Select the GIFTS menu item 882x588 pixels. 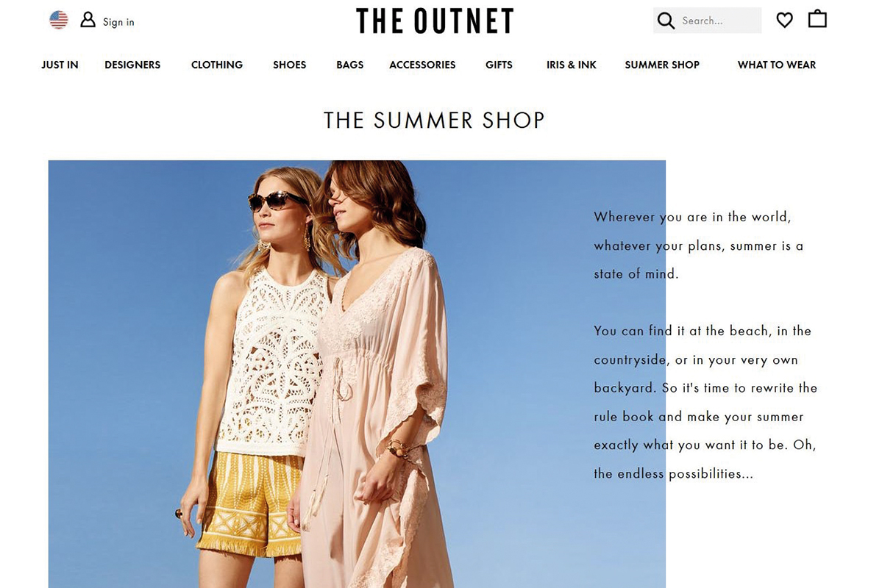499,65
